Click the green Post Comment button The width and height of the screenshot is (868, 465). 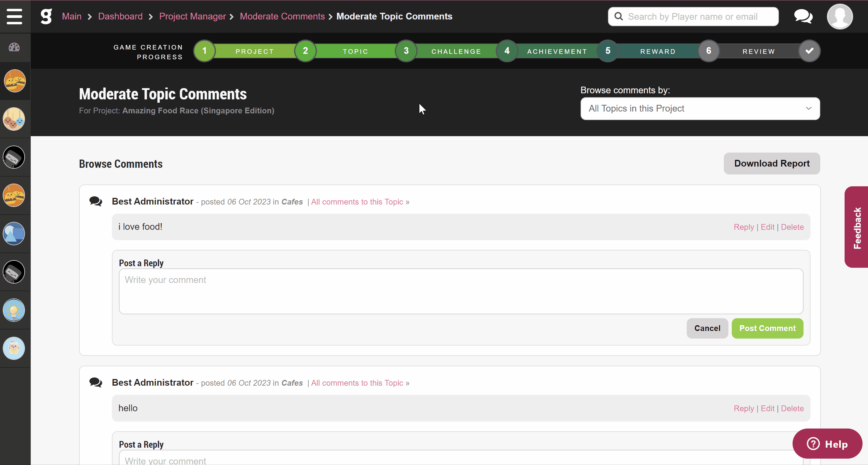click(767, 328)
